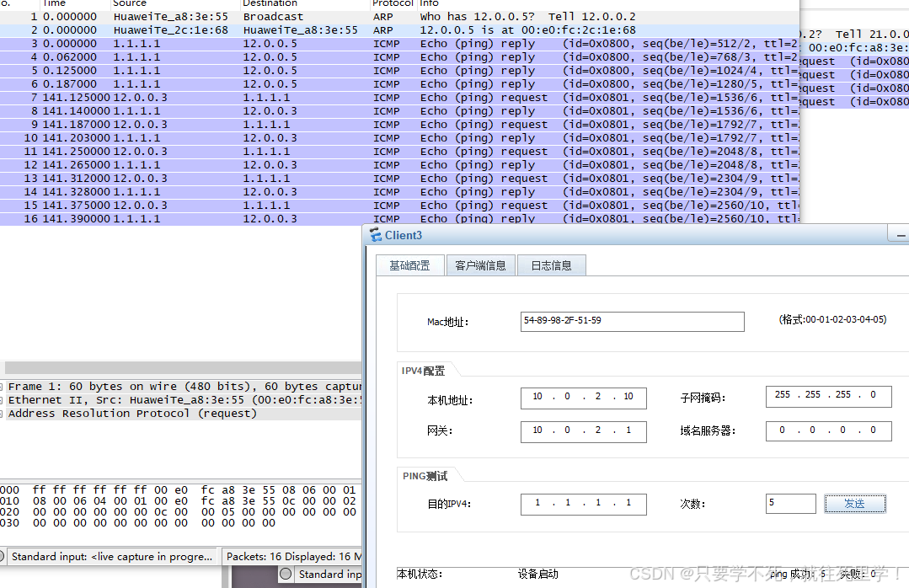
Task: Select packet 7 ping request row
Action: (x=337, y=98)
